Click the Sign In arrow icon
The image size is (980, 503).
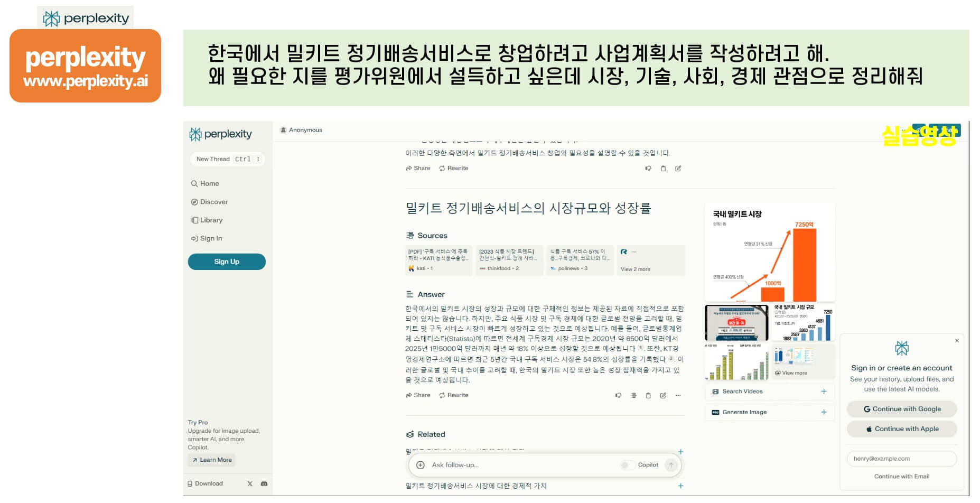click(194, 238)
